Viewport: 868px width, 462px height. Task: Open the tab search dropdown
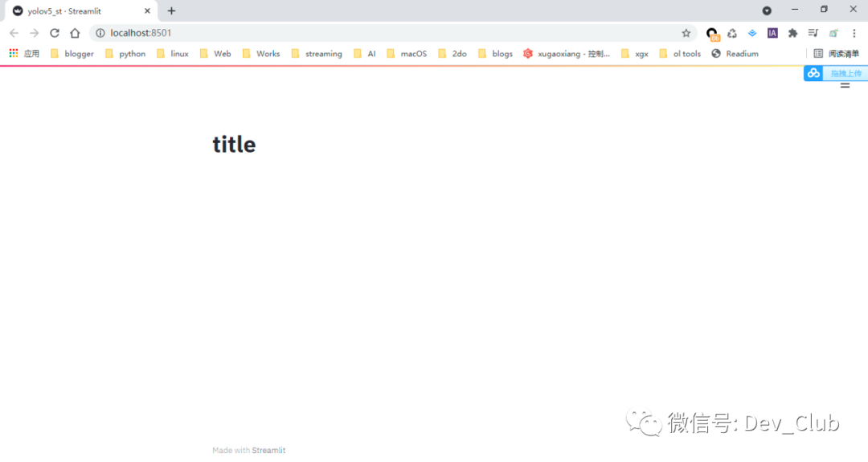[767, 10]
